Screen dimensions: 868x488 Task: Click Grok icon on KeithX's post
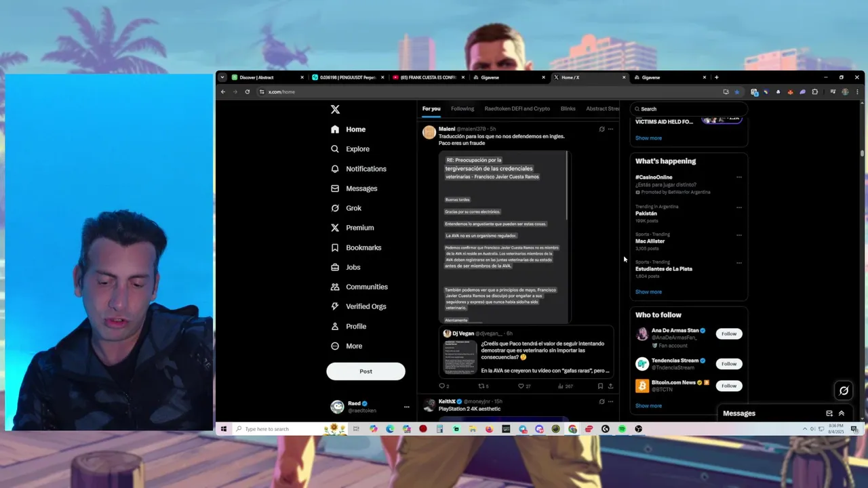point(601,401)
